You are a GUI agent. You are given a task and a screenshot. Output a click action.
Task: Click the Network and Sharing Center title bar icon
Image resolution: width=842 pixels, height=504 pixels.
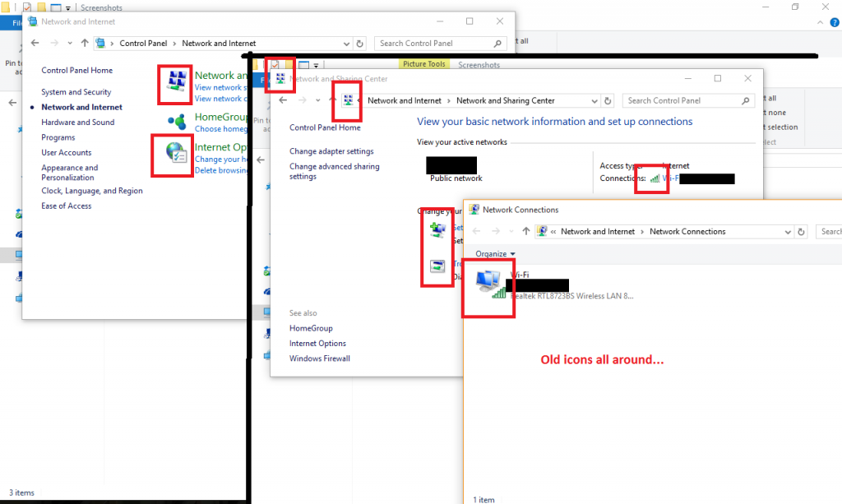click(x=280, y=78)
